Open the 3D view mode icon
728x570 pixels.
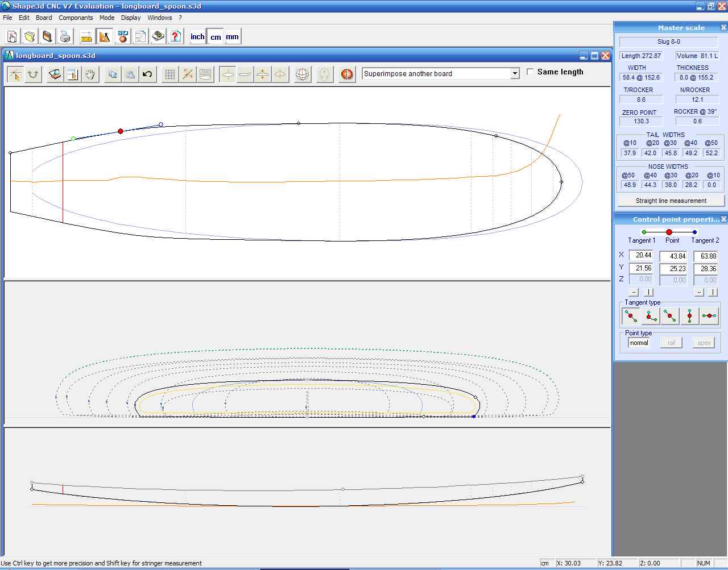pos(122,37)
